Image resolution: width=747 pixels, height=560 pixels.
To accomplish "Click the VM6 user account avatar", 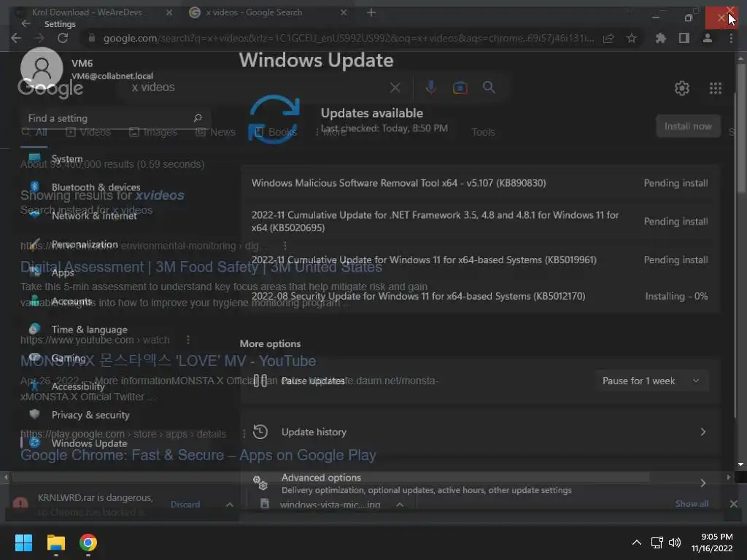I will tap(42, 68).
